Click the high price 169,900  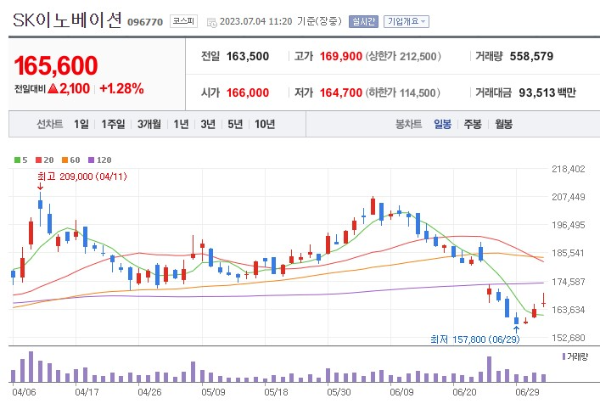pyautogui.click(x=341, y=56)
